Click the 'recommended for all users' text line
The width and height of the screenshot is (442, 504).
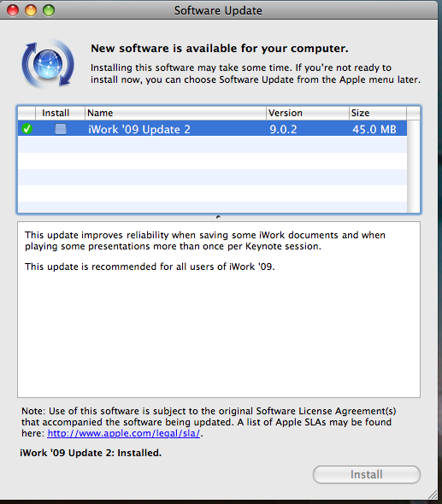pyautogui.click(x=150, y=267)
